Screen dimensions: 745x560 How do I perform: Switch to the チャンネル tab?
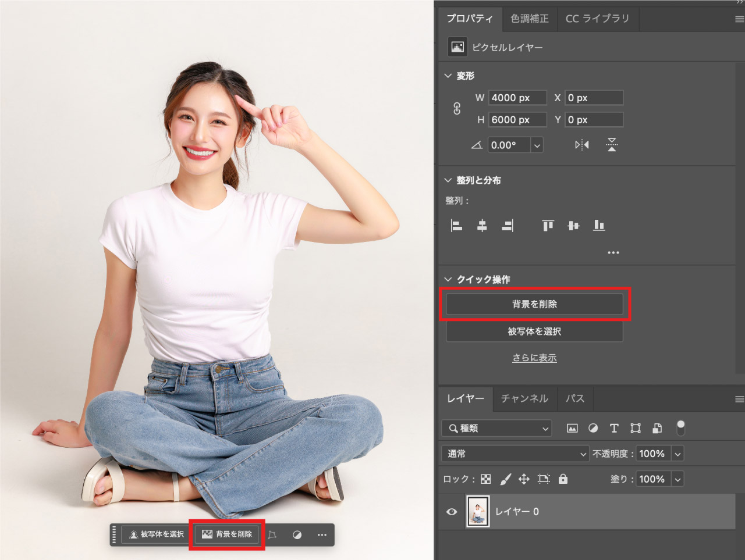pos(524,398)
